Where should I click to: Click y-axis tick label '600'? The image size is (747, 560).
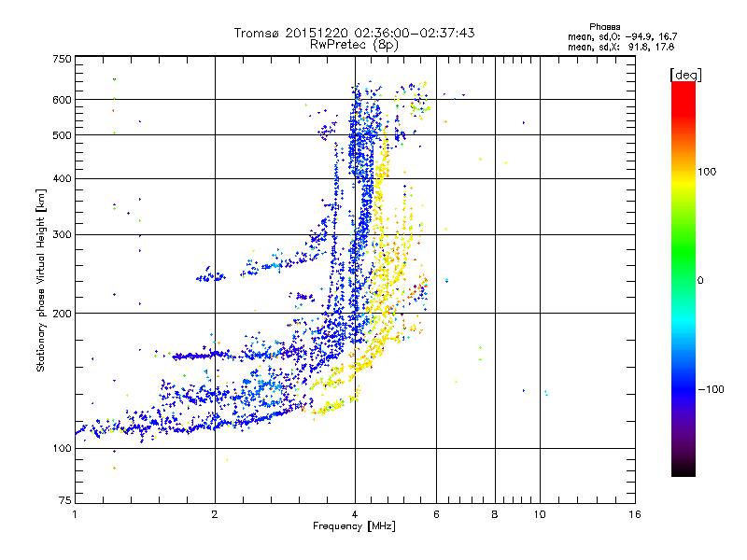pos(62,100)
